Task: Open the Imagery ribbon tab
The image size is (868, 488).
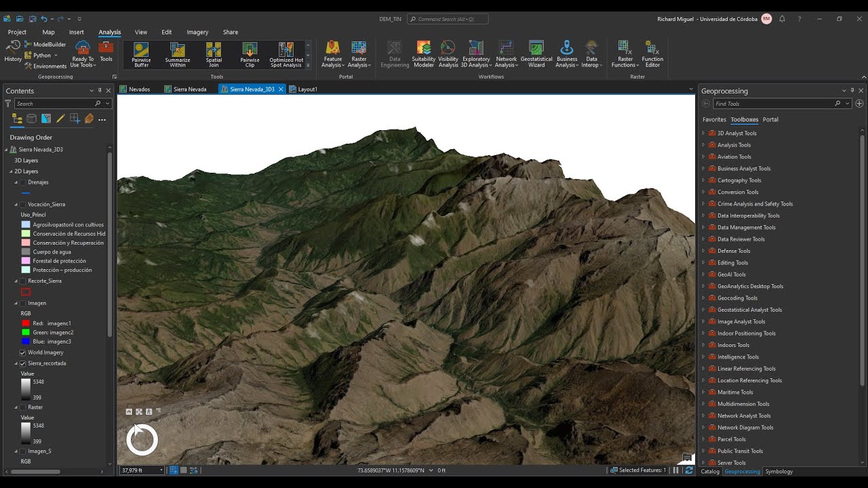Action: point(197,32)
